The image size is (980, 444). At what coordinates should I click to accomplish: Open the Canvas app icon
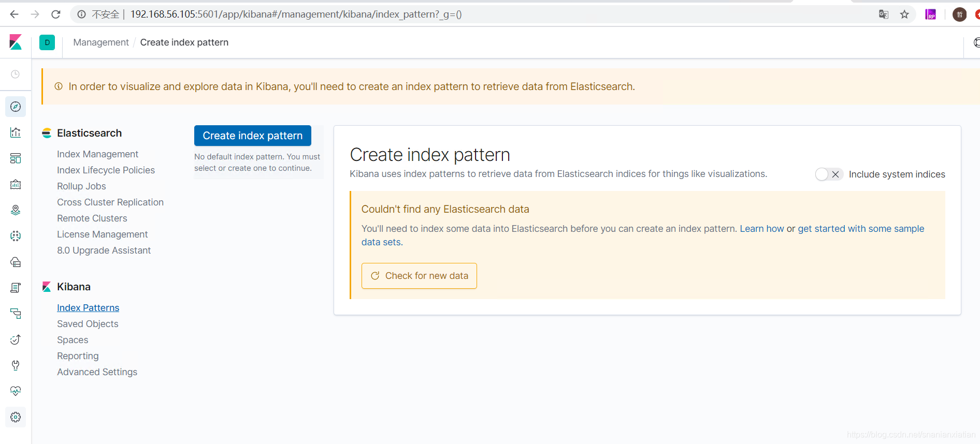click(x=16, y=184)
